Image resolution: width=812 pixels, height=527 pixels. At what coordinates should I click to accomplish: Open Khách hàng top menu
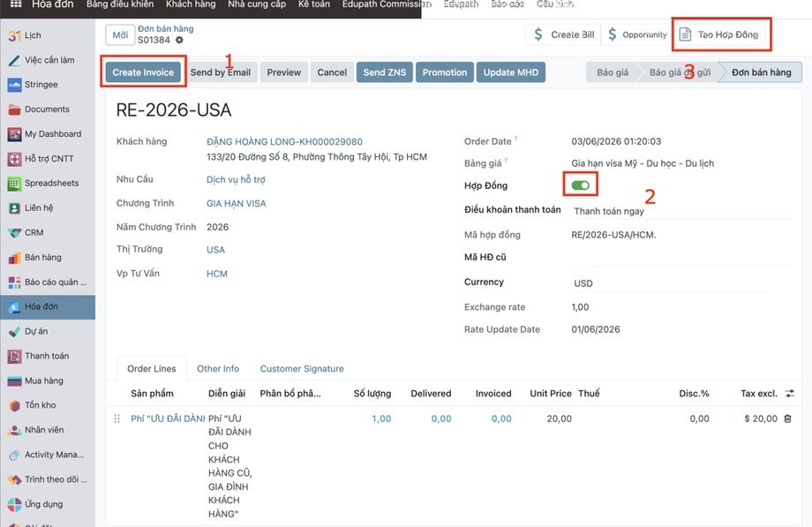(191, 4)
